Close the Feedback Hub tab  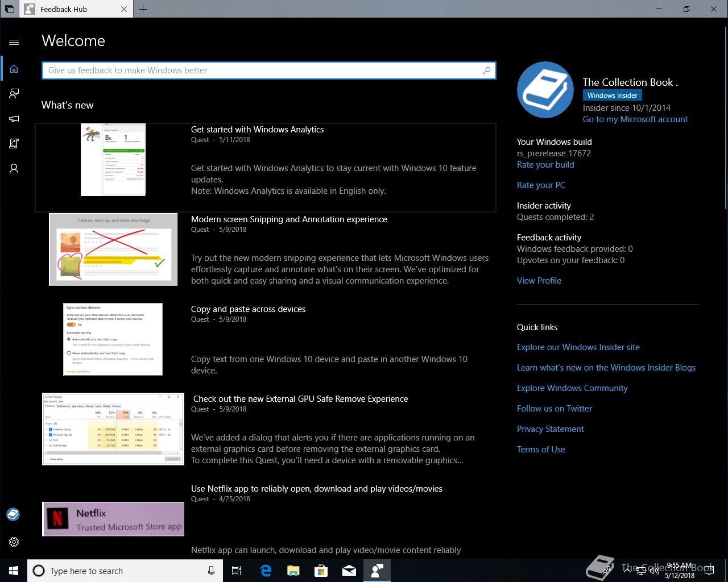[x=125, y=9]
